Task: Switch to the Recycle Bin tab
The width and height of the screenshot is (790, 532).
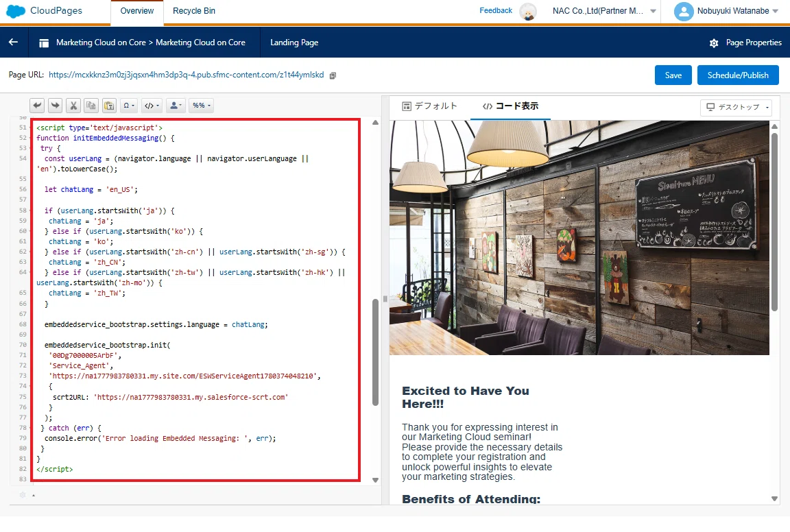Action: click(194, 11)
